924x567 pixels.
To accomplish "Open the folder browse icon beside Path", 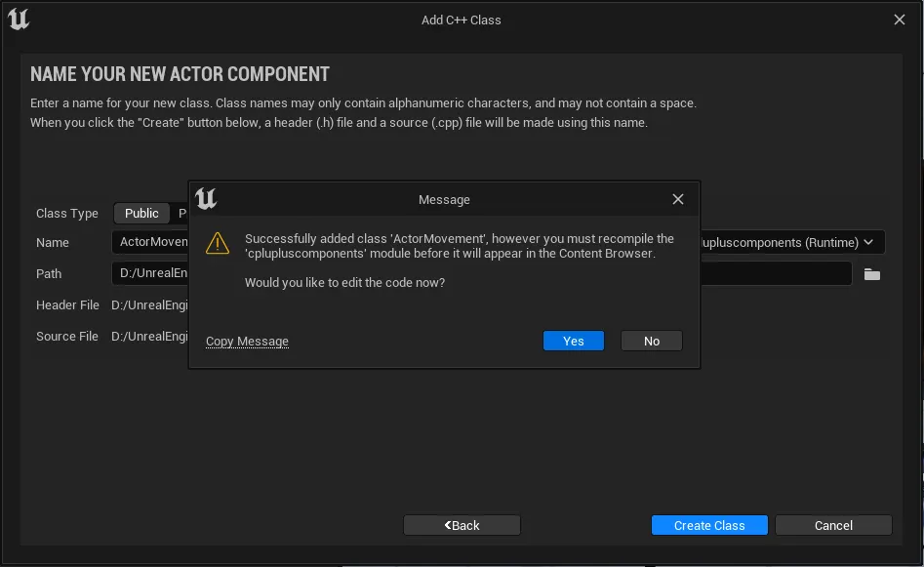I will [x=872, y=274].
